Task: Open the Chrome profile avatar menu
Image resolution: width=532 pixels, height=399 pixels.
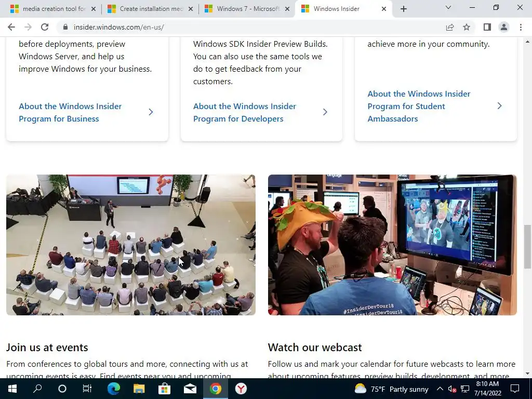Action: (504, 27)
